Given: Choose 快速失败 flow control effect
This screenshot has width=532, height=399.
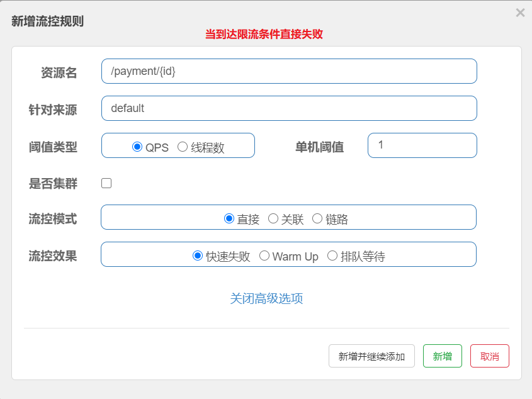Looking at the screenshot, I should click(x=198, y=256).
